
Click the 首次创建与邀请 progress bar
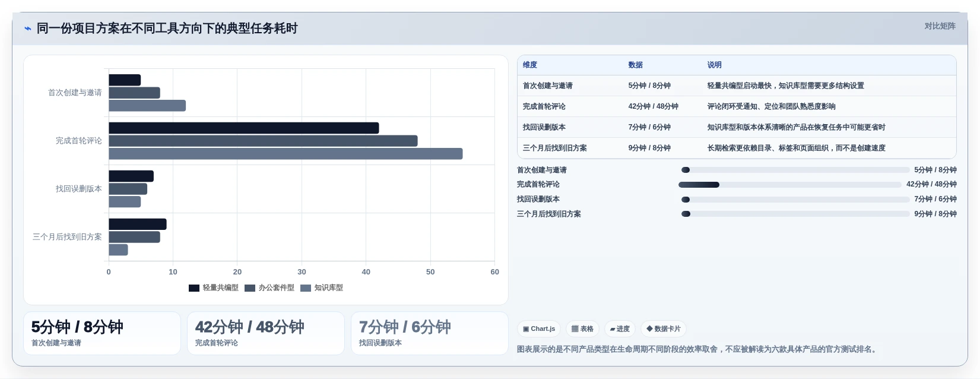click(795, 170)
